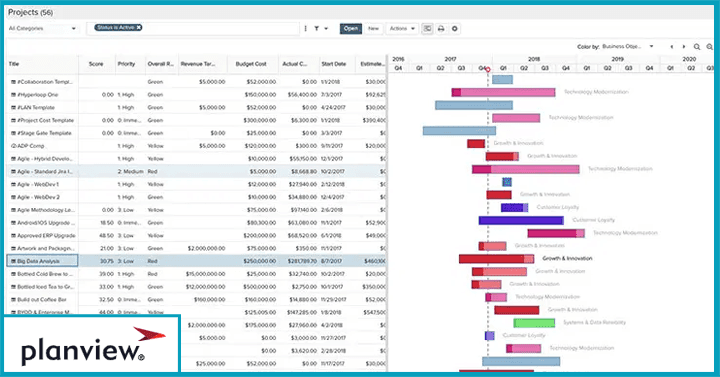The width and height of the screenshot is (720, 377).
Task: Click the Open button
Action: point(351,28)
